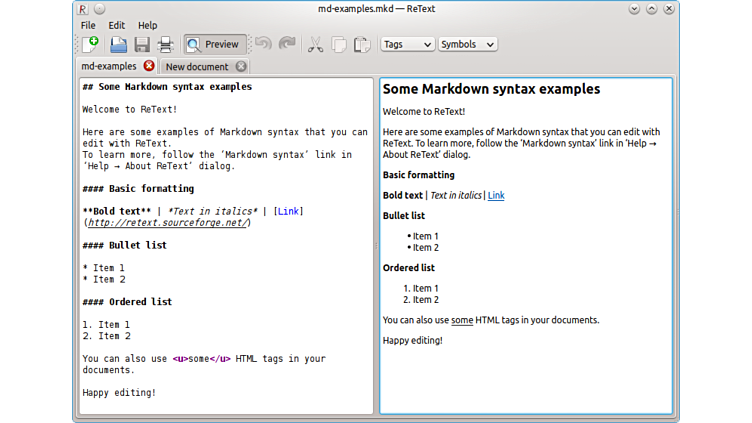This screenshot has width=752, height=423.
Task: Click the splitter handle between the two panes
Action: [x=376, y=246]
